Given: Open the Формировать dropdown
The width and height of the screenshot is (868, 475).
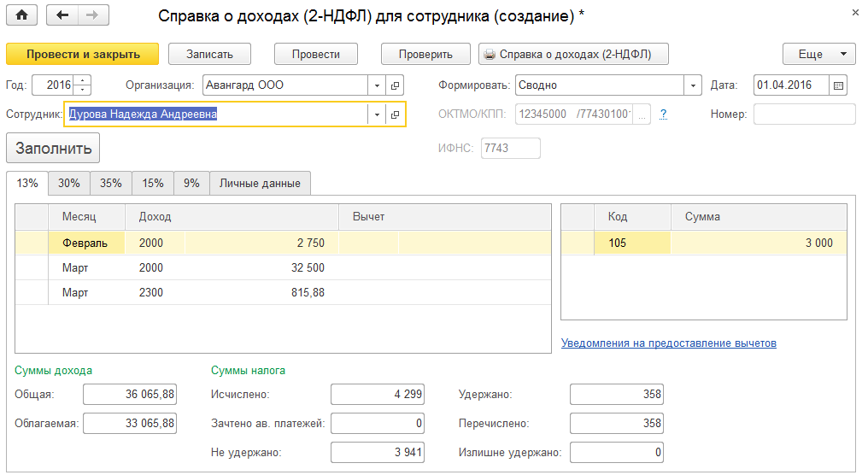Looking at the screenshot, I should tap(692, 85).
